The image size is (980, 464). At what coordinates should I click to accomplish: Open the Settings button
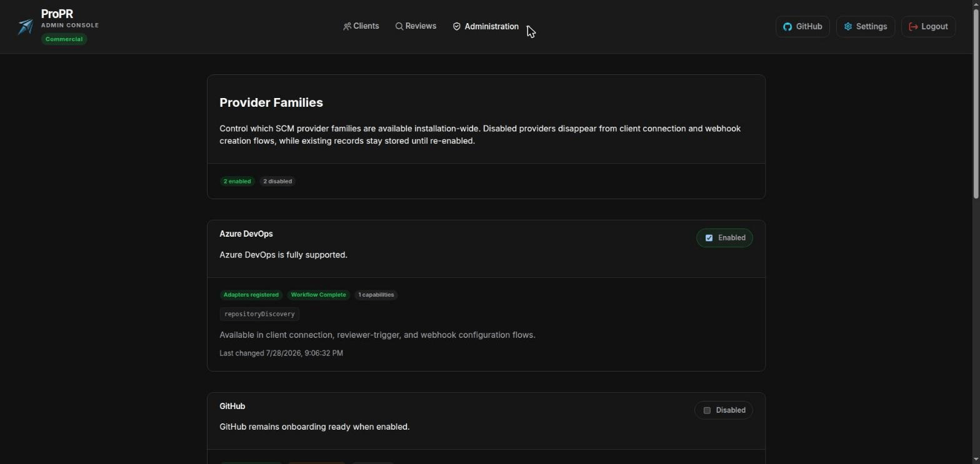tap(866, 27)
